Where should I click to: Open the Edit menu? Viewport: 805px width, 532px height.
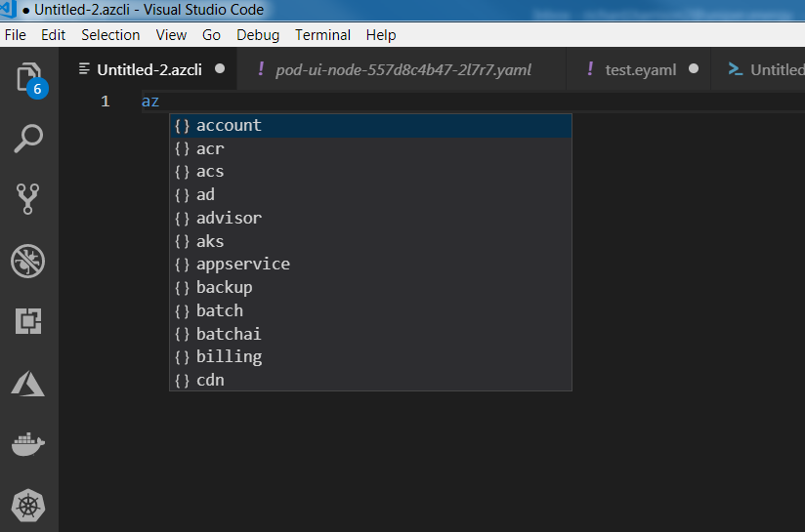tap(54, 35)
